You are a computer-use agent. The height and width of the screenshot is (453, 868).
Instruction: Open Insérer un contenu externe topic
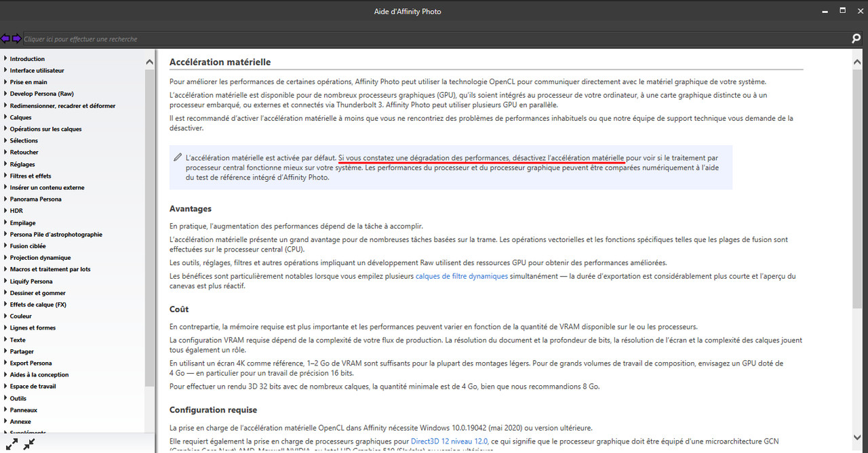click(47, 187)
